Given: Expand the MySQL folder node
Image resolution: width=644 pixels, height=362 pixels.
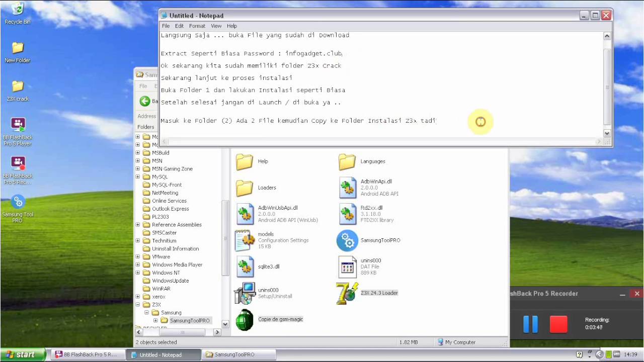Looking at the screenshot, I should click(x=138, y=177).
